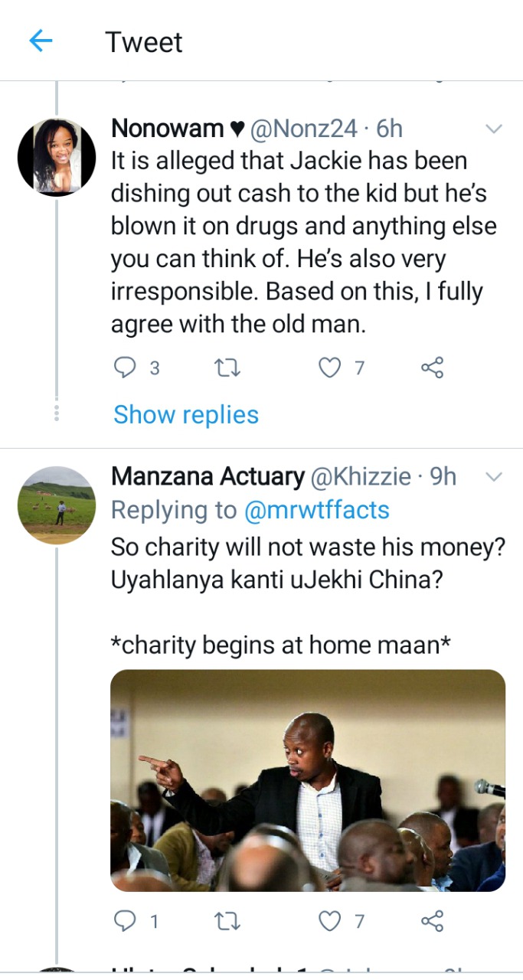The width and height of the screenshot is (523, 980).
Task: Tap the Tweet header title
Action: click(144, 41)
